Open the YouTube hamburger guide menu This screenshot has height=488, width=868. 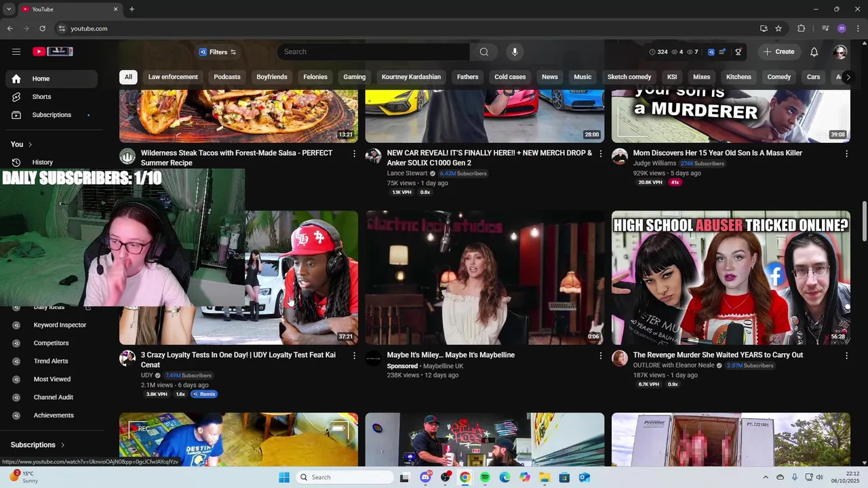16,52
